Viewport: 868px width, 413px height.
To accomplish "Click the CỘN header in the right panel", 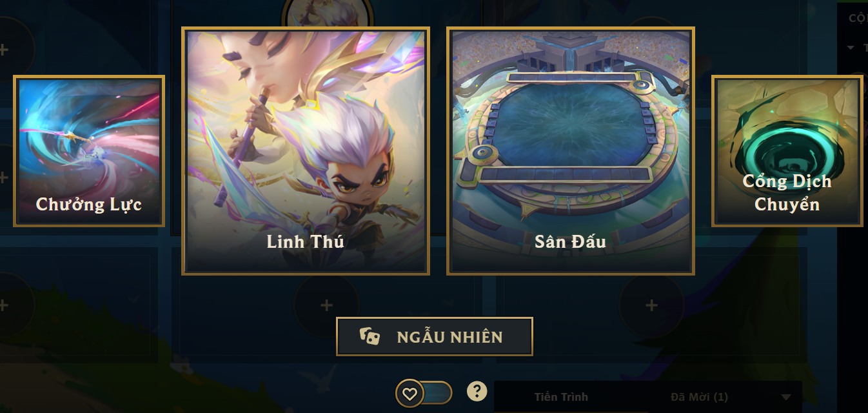I will [858, 18].
